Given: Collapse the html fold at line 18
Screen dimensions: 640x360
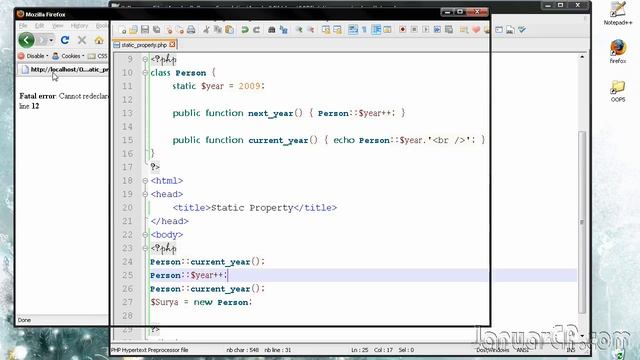Looking at the screenshot, I should 145,180.
